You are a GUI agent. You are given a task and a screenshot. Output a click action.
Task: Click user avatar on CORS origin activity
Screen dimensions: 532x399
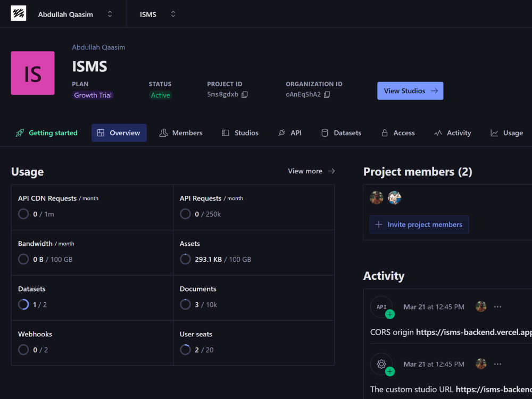(481, 307)
